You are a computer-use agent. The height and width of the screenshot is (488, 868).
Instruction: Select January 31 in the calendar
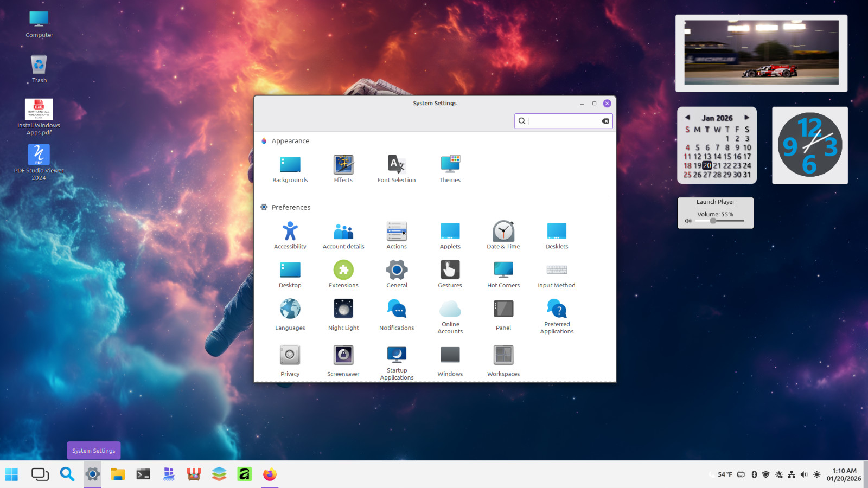[747, 175]
